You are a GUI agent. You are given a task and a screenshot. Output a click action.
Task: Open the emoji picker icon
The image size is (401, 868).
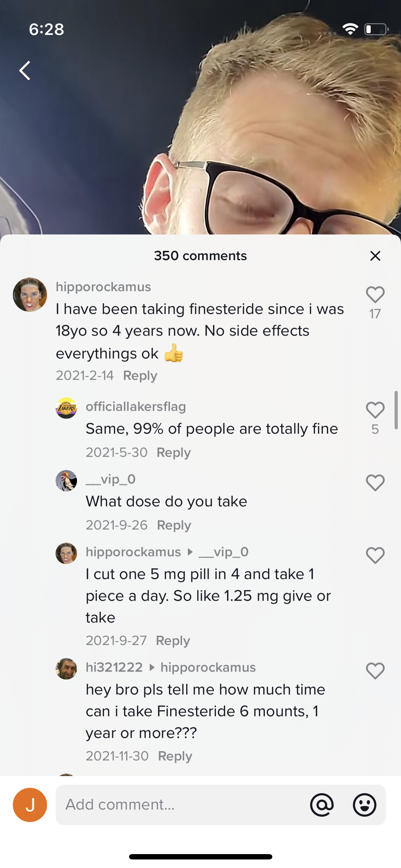click(x=364, y=805)
